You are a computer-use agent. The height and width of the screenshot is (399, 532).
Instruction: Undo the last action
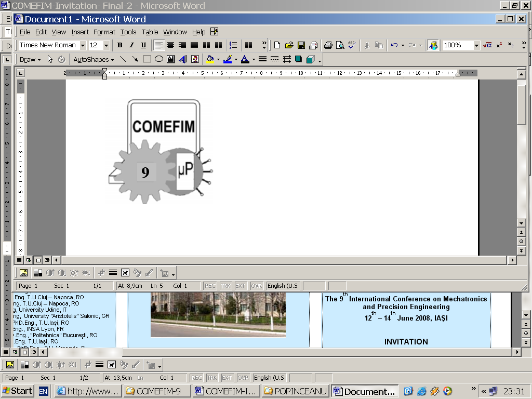[x=394, y=45]
